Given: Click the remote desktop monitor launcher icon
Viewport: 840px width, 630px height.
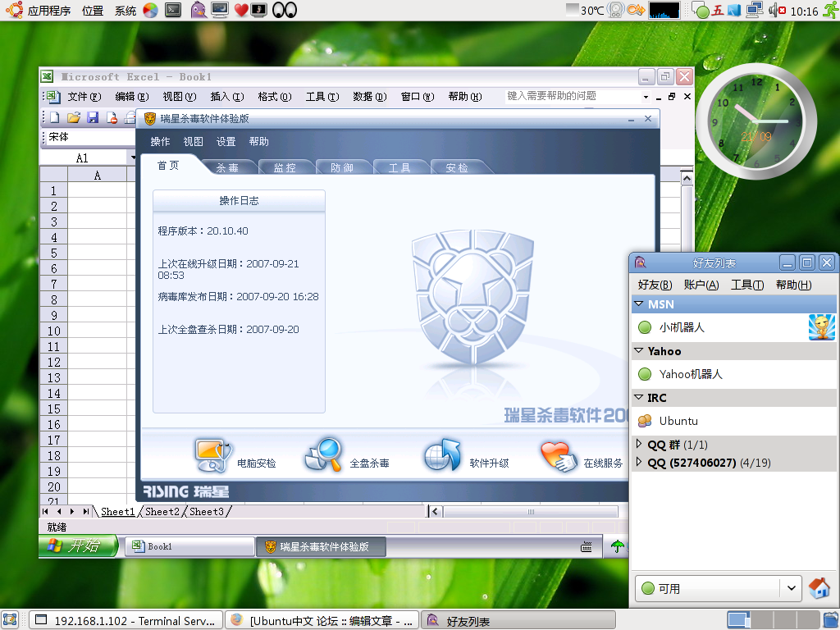Looking at the screenshot, I should point(220,10).
